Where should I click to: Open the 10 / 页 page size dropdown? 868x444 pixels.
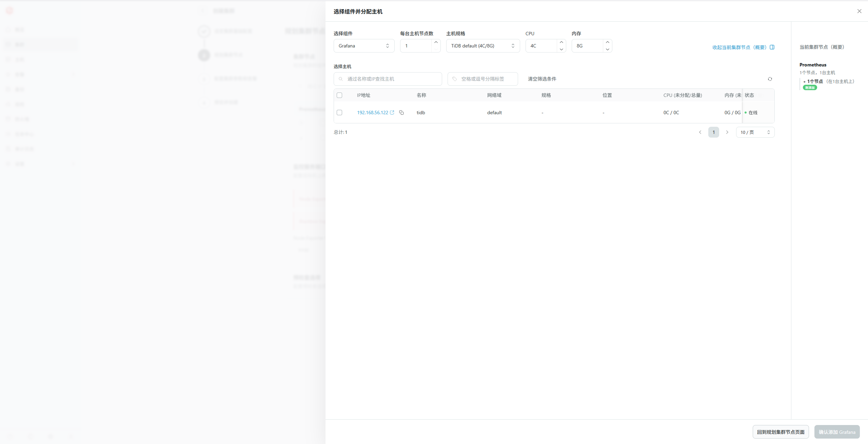[755, 132]
